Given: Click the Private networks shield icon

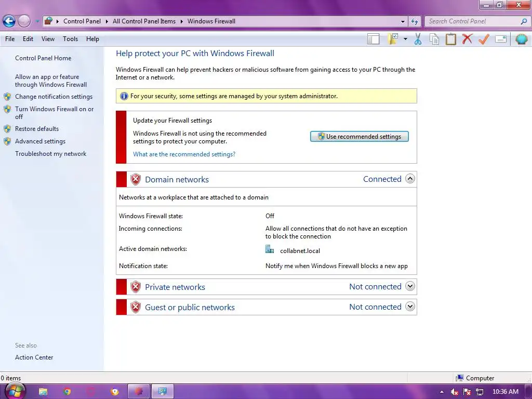Looking at the screenshot, I should click(x=136, y=287).
